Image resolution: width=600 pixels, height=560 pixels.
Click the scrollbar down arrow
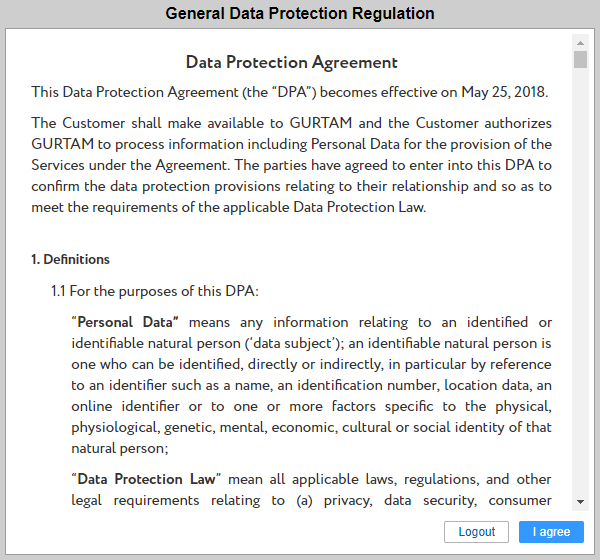(x=580, y=501)
